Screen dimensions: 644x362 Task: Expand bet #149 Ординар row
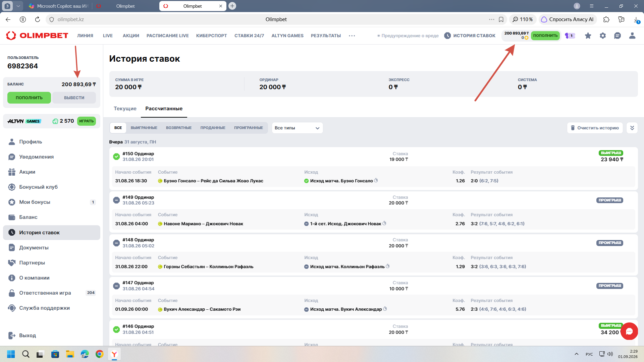click(x=373, y=200)
